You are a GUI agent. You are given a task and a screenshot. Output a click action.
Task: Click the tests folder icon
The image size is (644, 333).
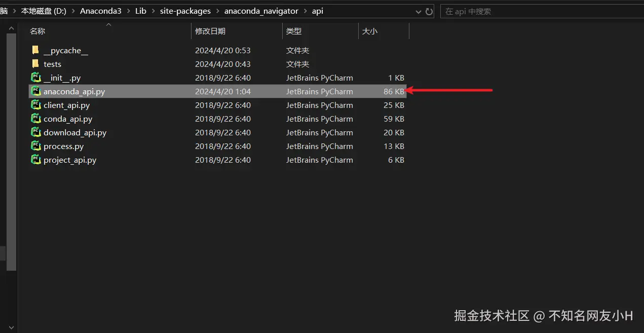point(35,64)
